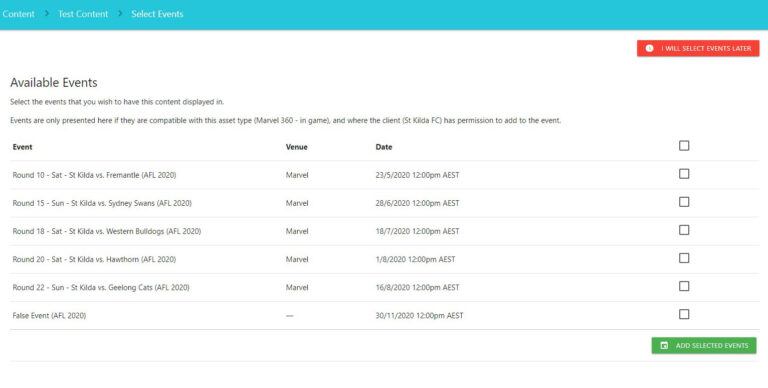Click the Available Events heading
768x388 pixels.
(x=54, y=82)
